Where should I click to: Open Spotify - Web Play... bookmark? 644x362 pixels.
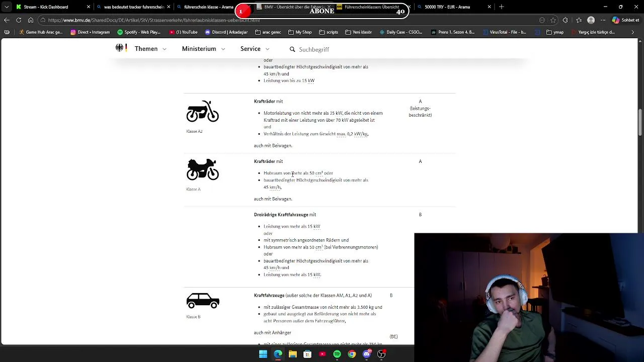click(138, 32)
